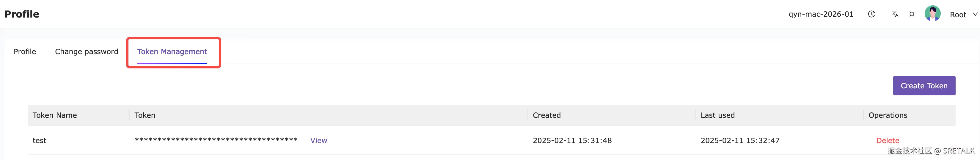Click the clock history icon in header

pyautogui.click(x=871, y=14)
